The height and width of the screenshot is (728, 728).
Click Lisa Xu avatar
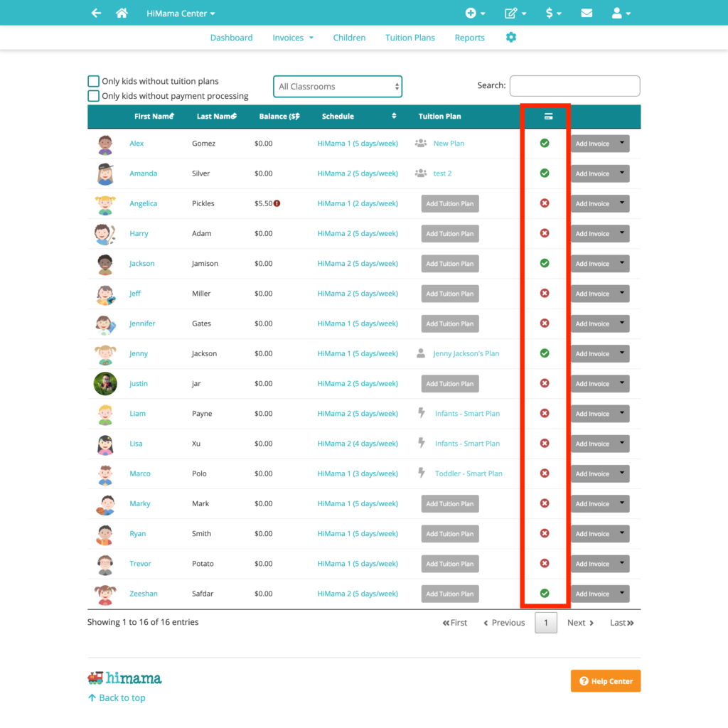105,444
